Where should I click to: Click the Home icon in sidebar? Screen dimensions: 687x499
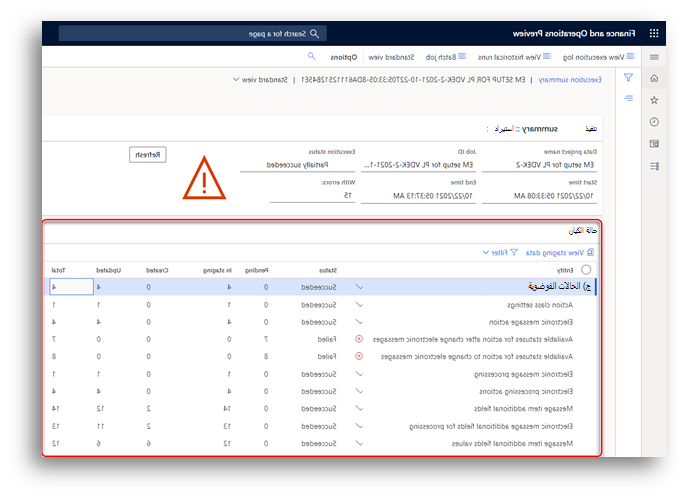[654, 78]
